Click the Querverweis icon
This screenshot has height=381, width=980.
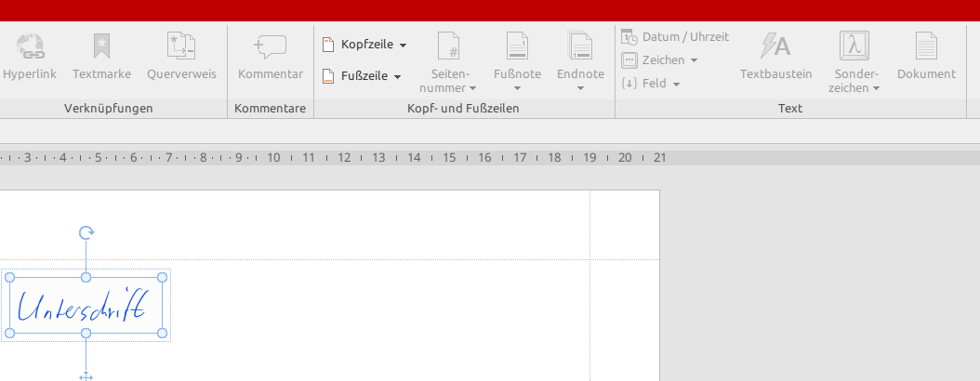tap(181, 46)
